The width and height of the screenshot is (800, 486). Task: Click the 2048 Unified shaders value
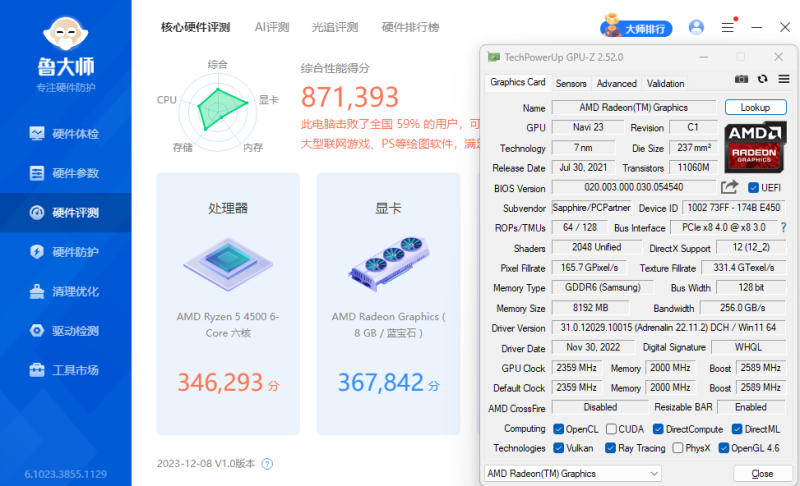(596, 247)
